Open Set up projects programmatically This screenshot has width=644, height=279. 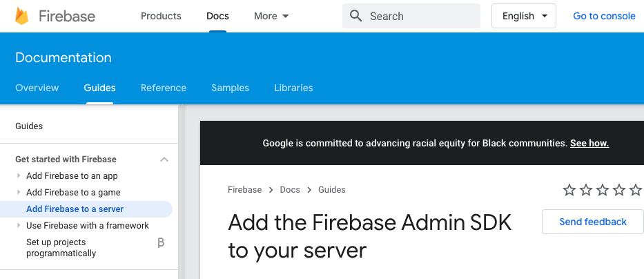(61, 248)
